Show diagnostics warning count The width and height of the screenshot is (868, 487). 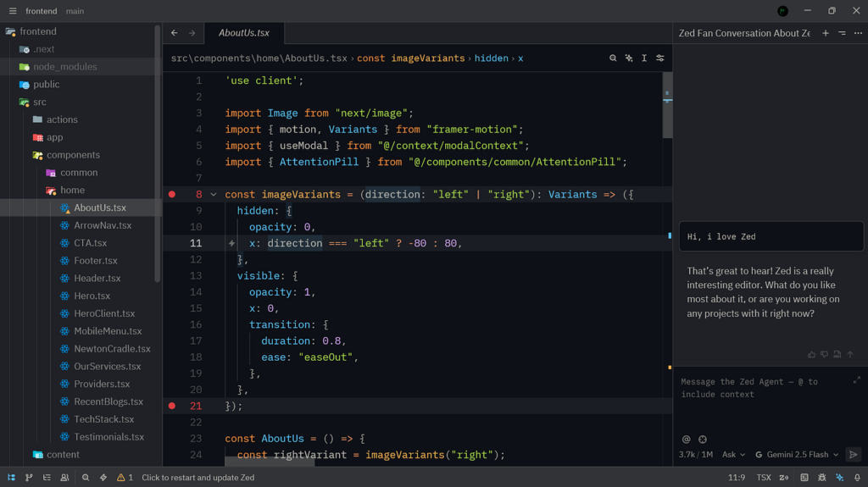pyautogui.click(x=125, y=478)
